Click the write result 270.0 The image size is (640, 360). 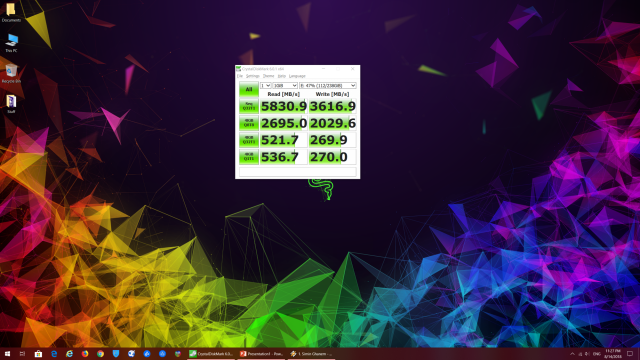pos(332,157)
